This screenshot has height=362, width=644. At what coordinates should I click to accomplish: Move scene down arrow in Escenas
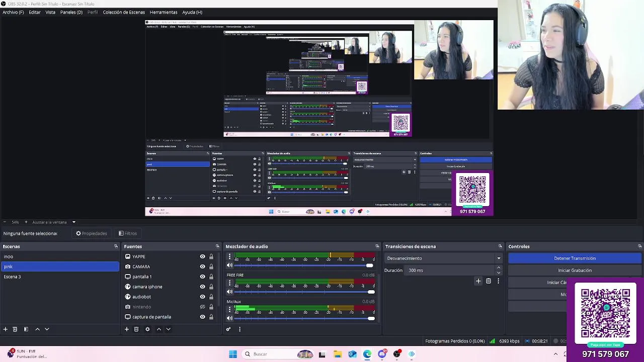47,329
